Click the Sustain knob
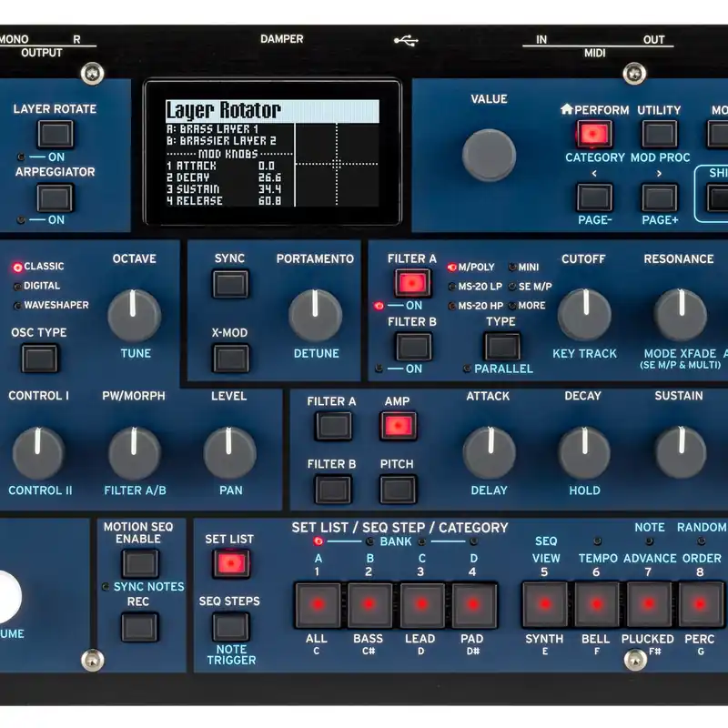 pyautogui.click(x=681, y=452)
